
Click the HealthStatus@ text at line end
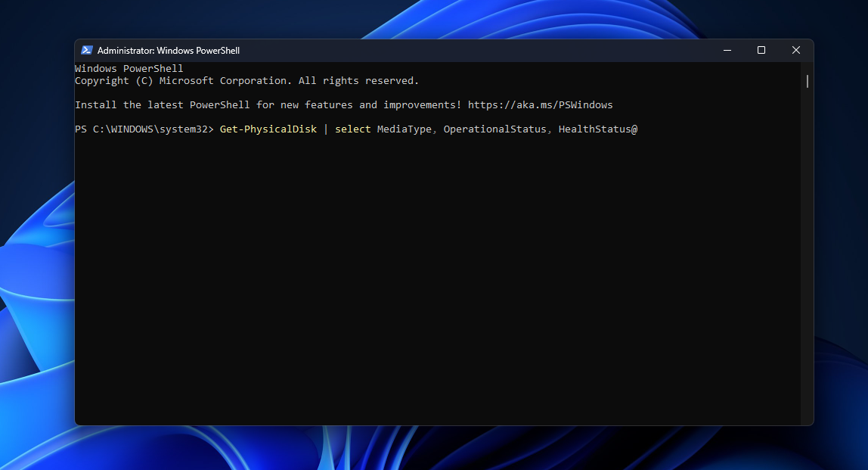click(x=597, y=129)
